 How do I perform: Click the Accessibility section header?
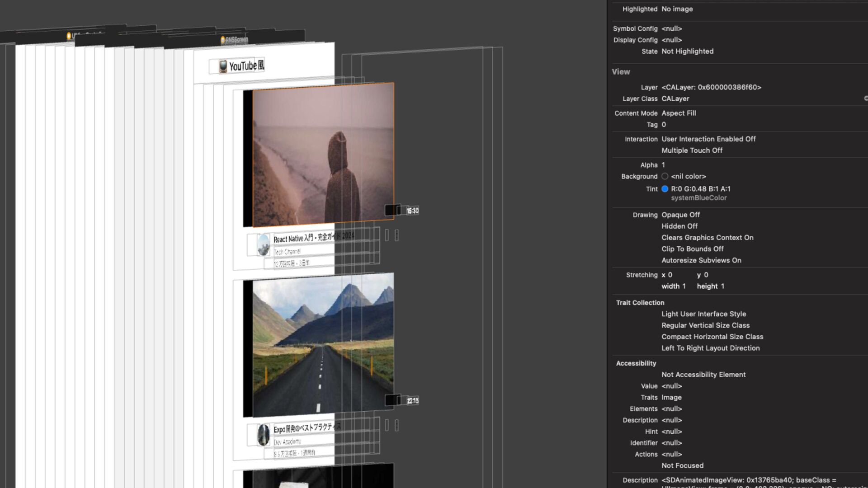[636, 363]
